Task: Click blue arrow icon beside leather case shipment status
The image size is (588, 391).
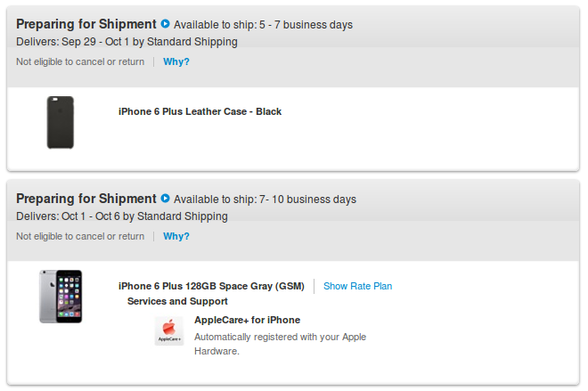Action: click(165, 24)
